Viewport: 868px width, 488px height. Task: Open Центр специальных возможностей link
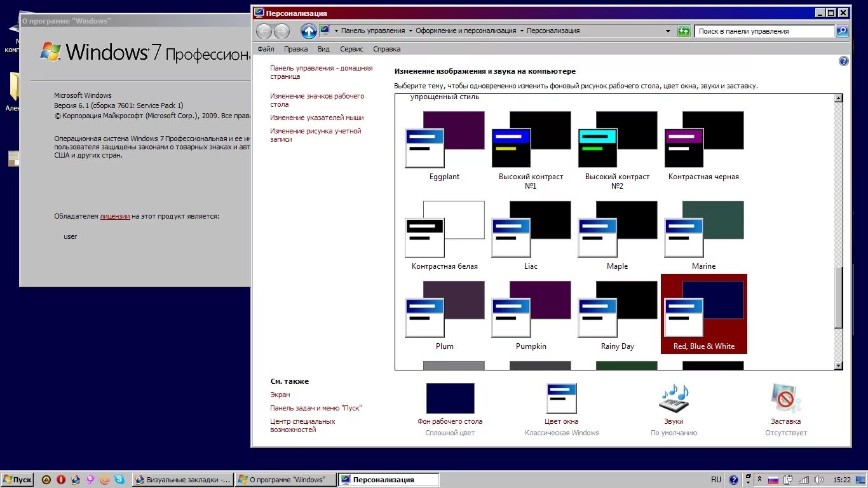[302, 426]
